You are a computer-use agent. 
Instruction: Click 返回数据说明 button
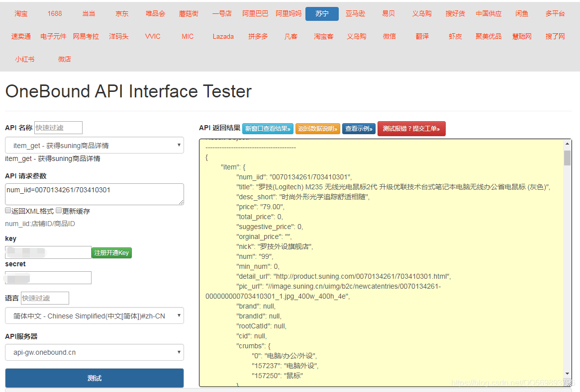(x=318, y=129)
